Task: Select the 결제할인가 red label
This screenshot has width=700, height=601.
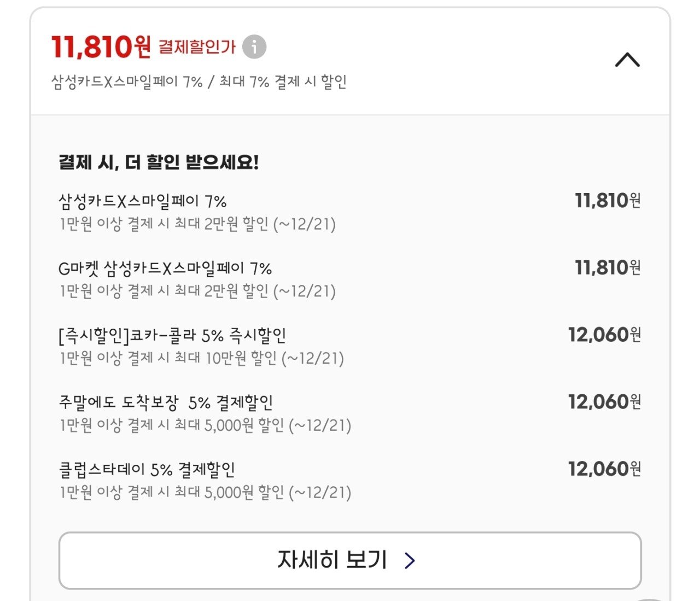Action: click(198, 48)
